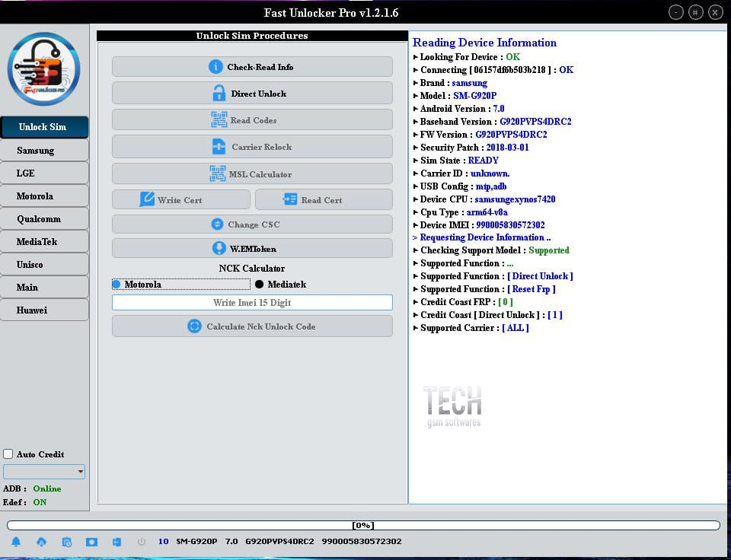Click the info icon on Check-Read Info
The height and width of the screenshot is (560, 731).
click(x=215, y=67)
